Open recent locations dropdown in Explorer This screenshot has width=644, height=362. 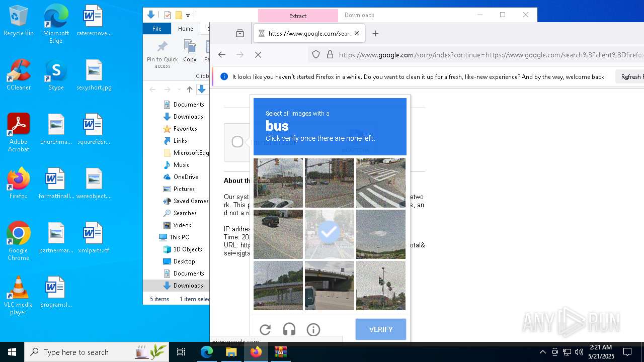point(179,89)
